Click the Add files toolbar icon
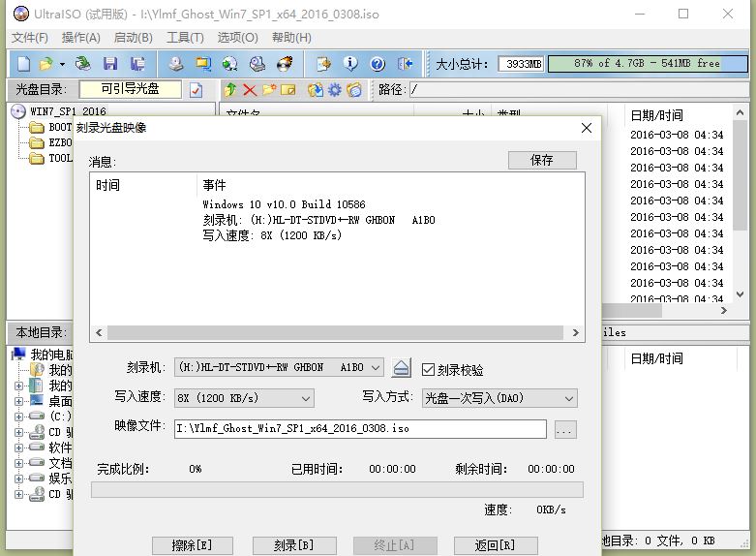Viewport: 756px width, 556px height. 323,64
